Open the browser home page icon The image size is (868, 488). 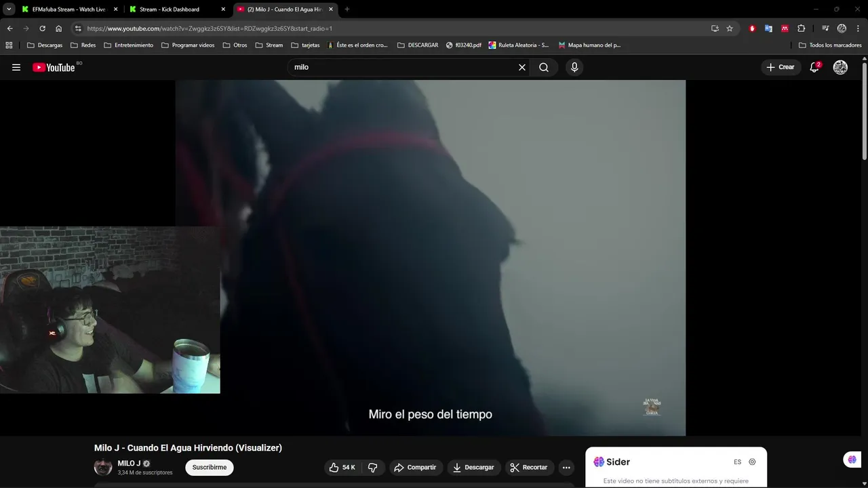click(59, 28)
